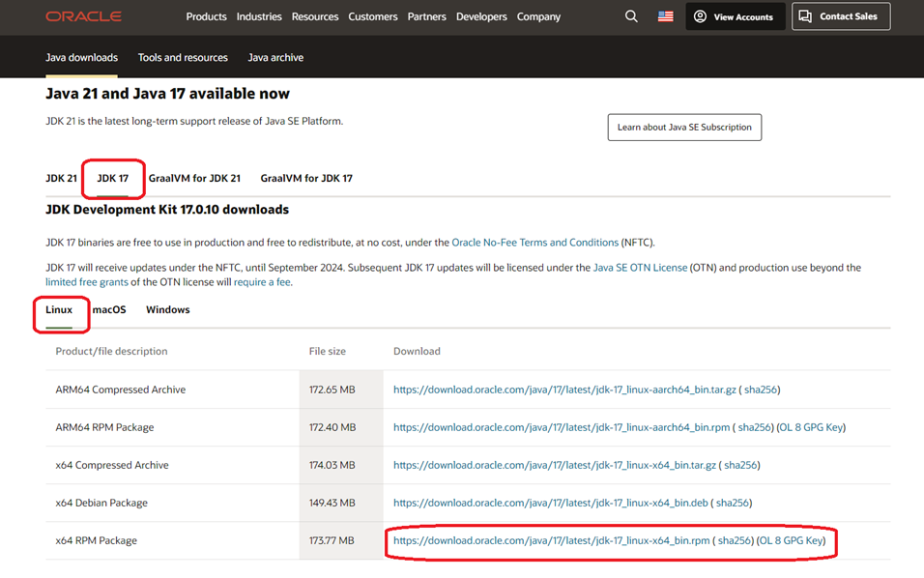Select GraalVM for JDK 17 tab
This screenshot has height=578, width=924.
306,178
